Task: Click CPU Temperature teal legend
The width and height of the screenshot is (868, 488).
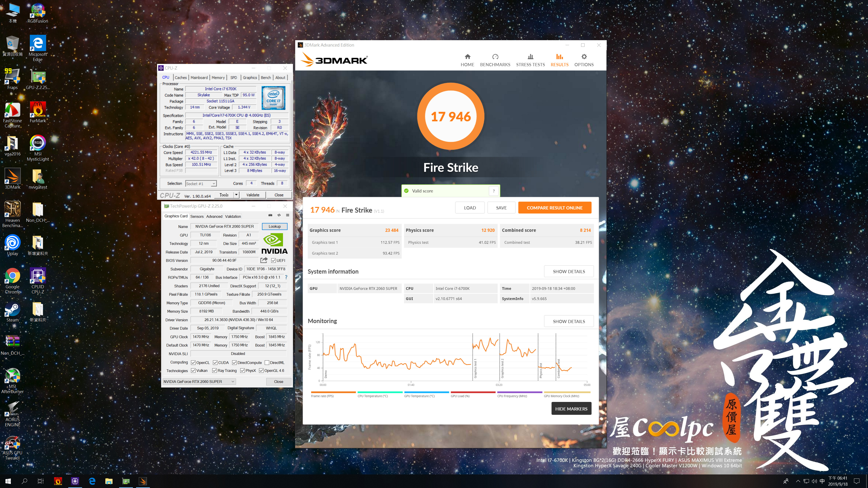Action: point(380,394)
